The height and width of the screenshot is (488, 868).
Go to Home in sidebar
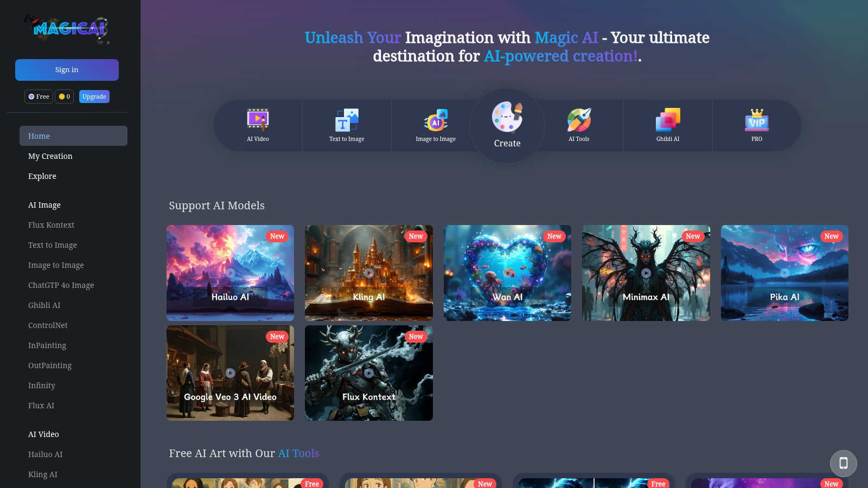(x=73, y=136)
